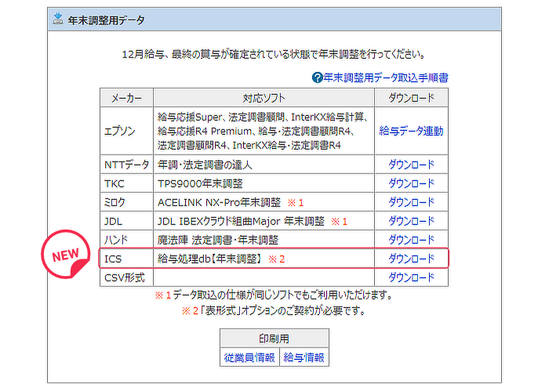Image resolution: width=549 pixels, height=392 pixels.
Task: Download data for NTTデータ
Action: pyautogui.click(x=411, y=165)
